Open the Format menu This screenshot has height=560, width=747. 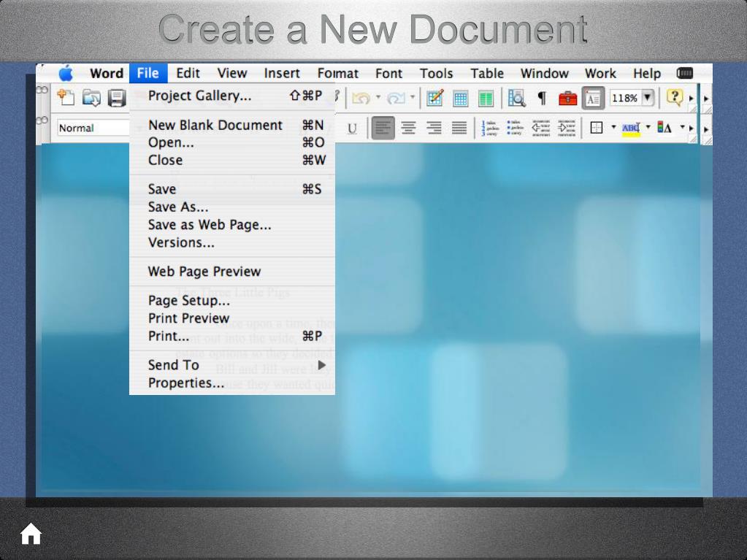[338, 73]
